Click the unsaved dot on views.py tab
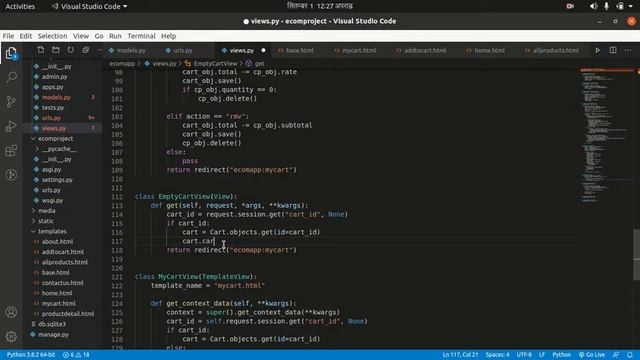 pos(263,50)
